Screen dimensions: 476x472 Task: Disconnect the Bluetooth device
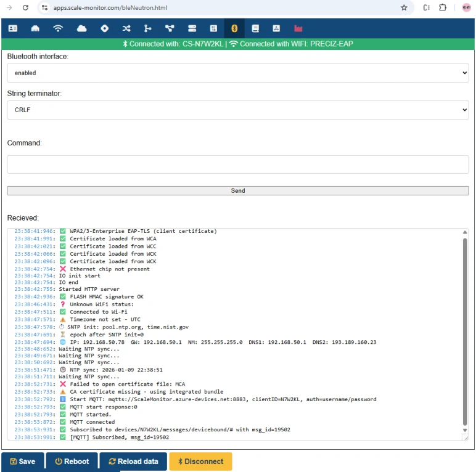pyautogui.click(x=200, y=461)
